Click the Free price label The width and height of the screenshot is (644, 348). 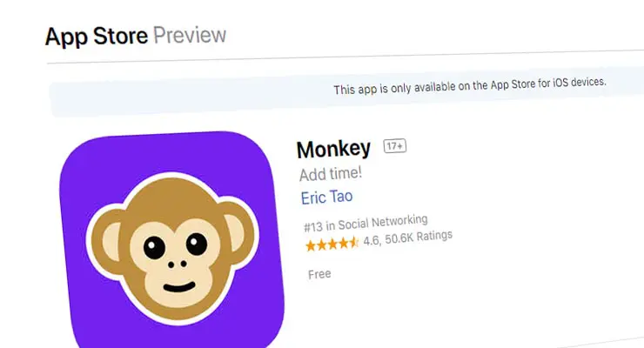[319, 274]
